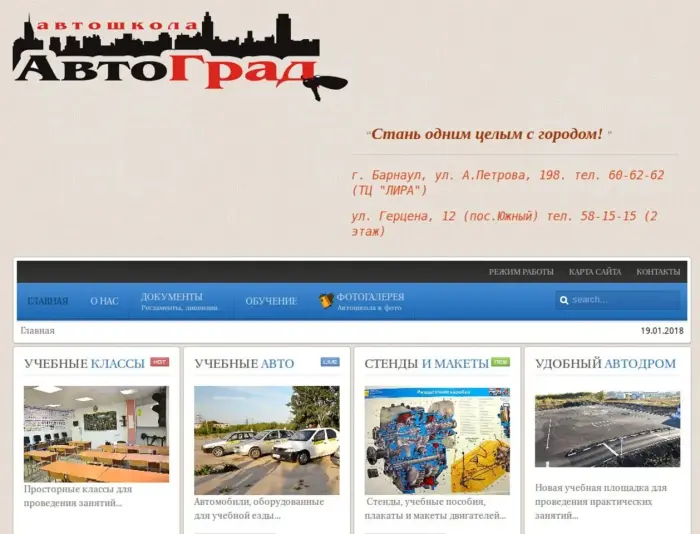Open the autodrome photo thumbnail

607,429
